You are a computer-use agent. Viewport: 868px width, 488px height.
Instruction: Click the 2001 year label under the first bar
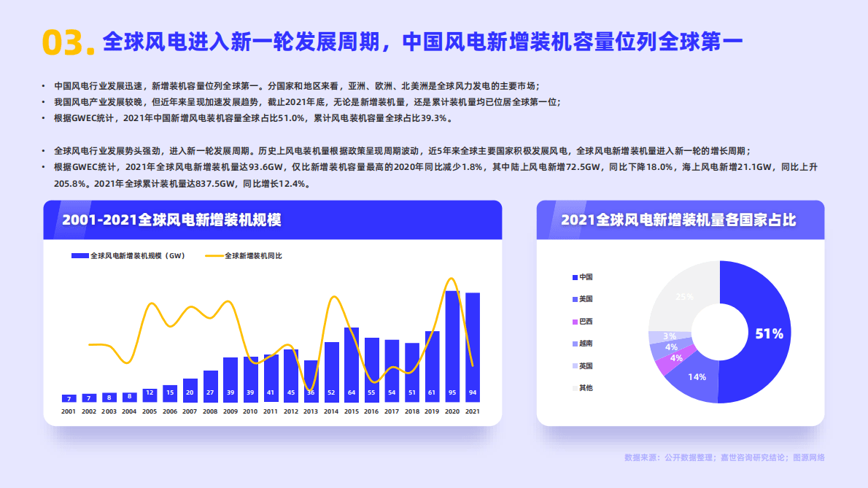[67, 411]
